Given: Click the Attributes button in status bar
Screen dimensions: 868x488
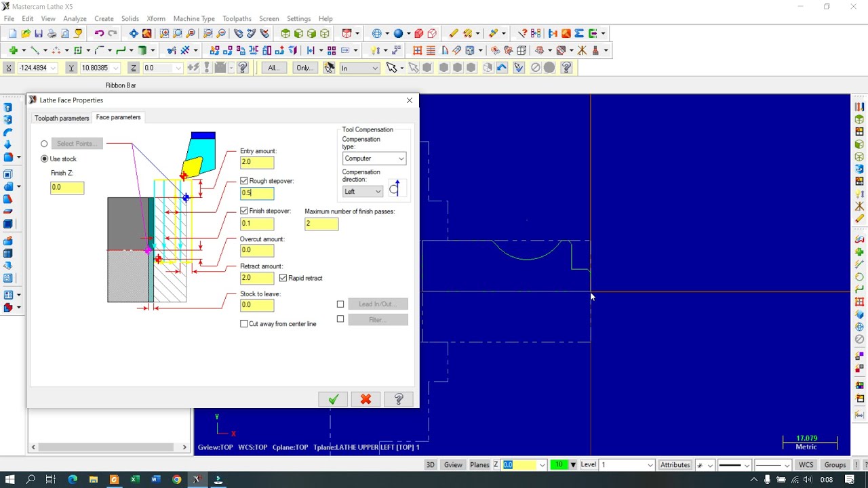Looking at the screenshot, I should pyautogui.click(x=675, y=465).
